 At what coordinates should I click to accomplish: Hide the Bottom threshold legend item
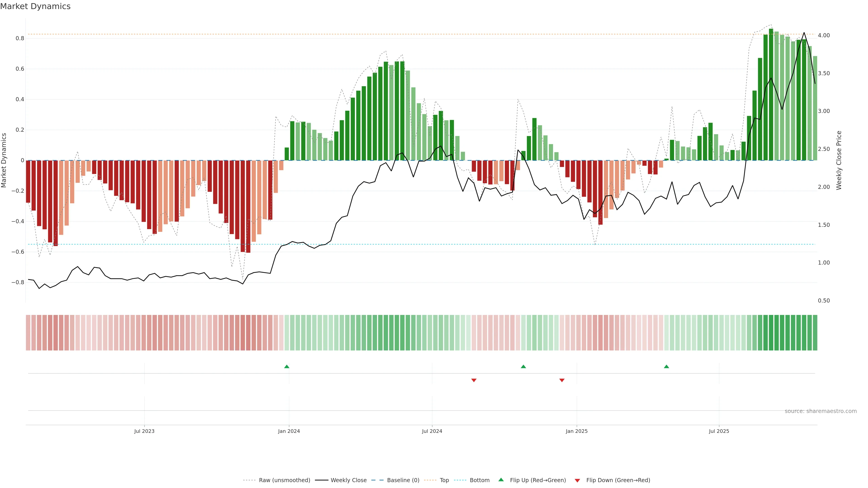click(x=479, y=480)
